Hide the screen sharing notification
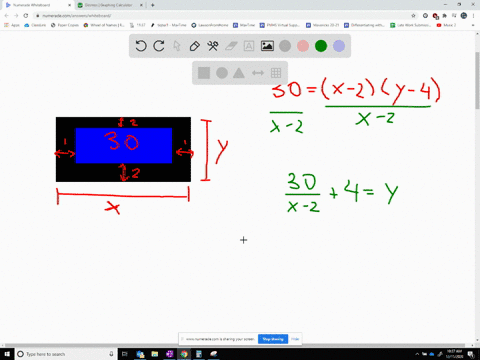 [295, 339]
